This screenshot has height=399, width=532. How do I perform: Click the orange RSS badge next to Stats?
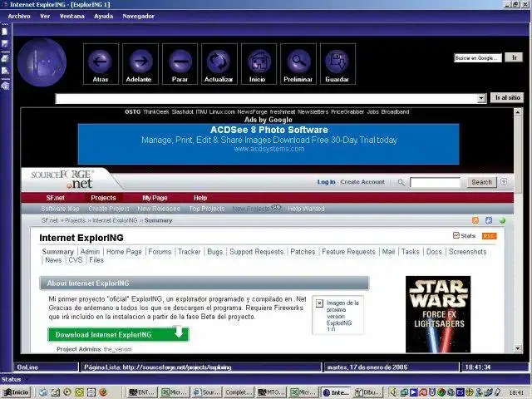[x=489, y=236]
